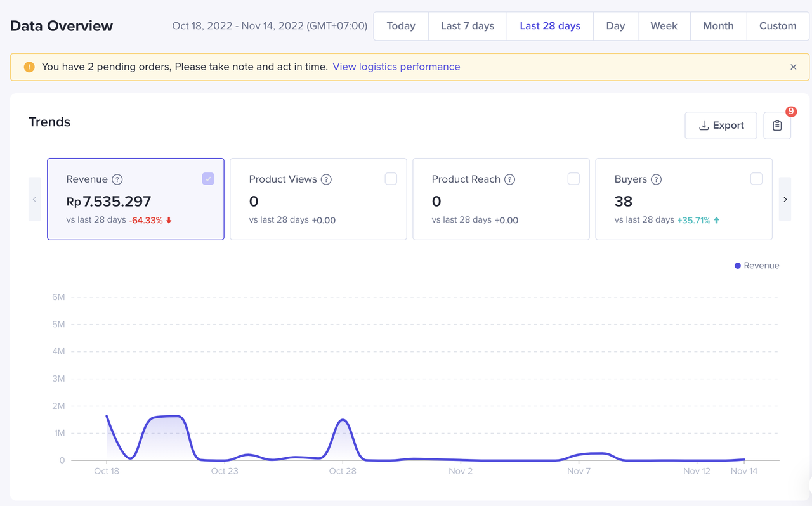Open the View logistics performance link
The image size is (812, 506).
(x=396, y=67)
